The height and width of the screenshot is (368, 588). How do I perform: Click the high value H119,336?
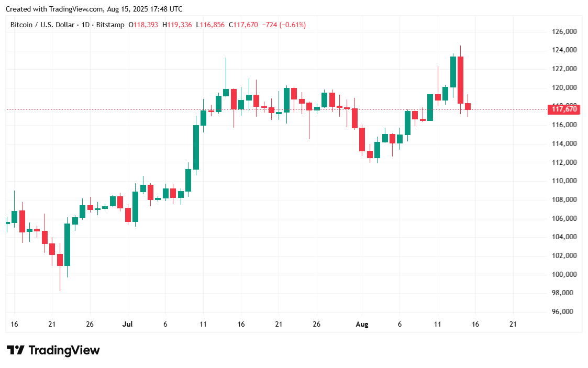click(x=177, y=25)
